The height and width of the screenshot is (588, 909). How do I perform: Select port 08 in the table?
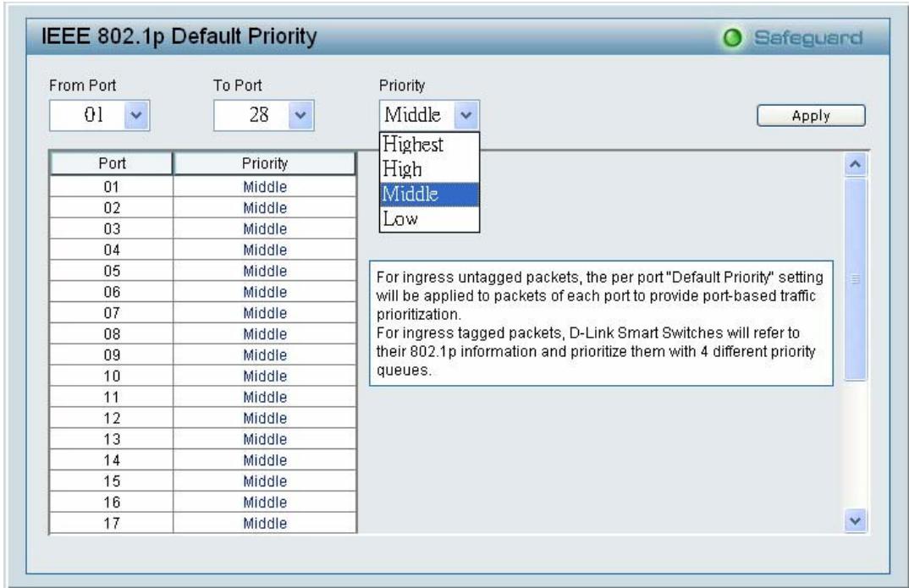[112, 333]
